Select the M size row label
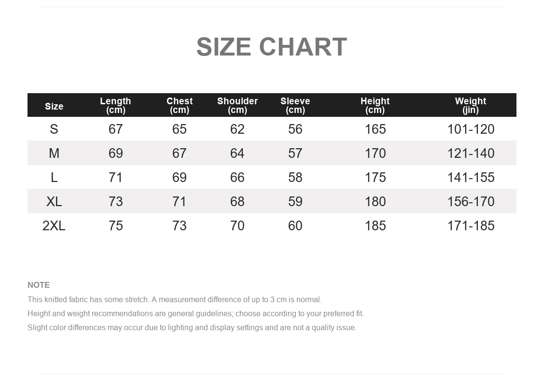Viewport: 543px width, 392px height. (x=54, y=153)
